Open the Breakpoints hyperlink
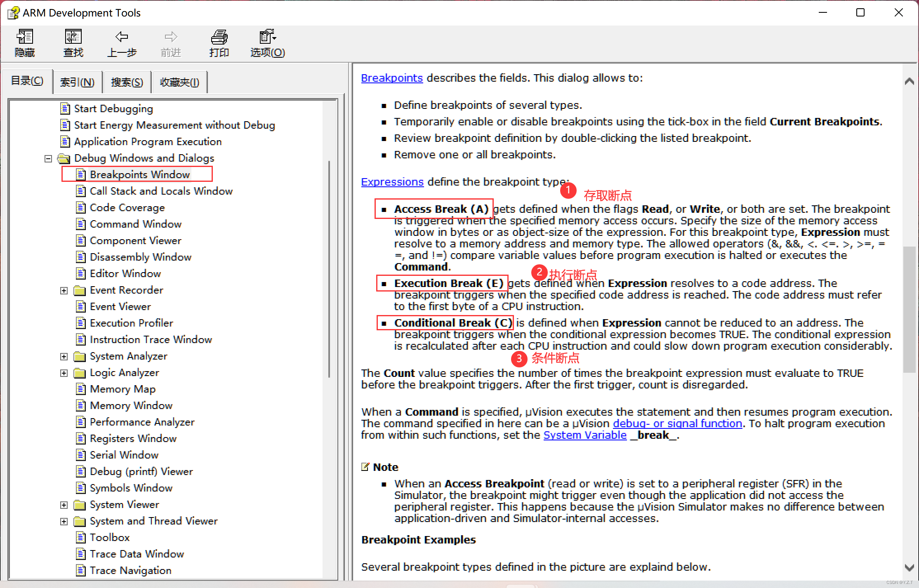919x588 pixels. [x=392, y=78]
